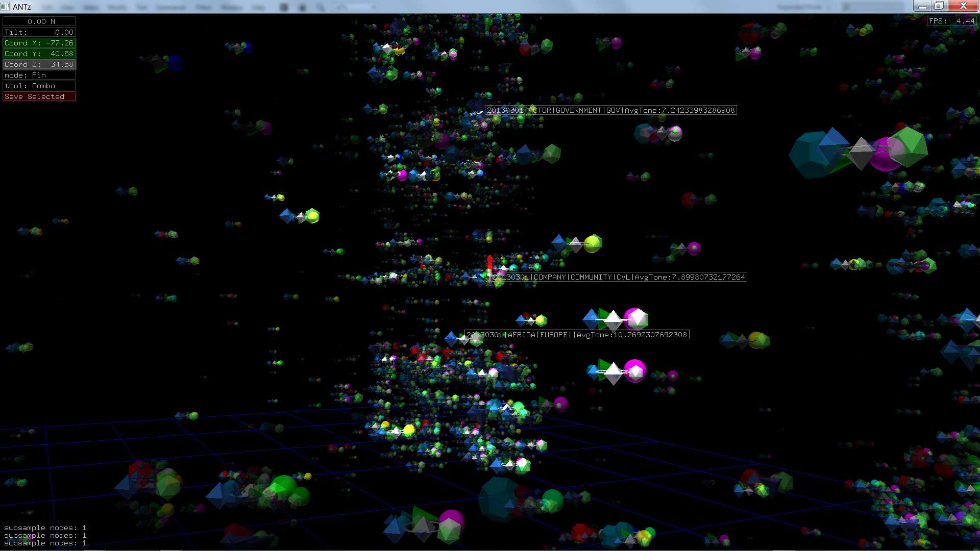Click the FPS counter display
Image resolution: width=980 pixels, height=551 pixels.
(x=952, y=21)
